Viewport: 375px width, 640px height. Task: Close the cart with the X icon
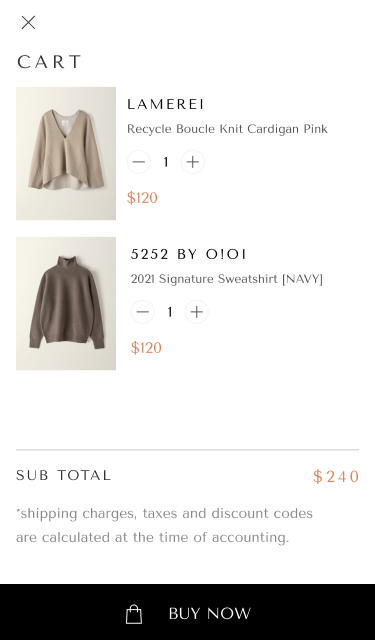28,22
